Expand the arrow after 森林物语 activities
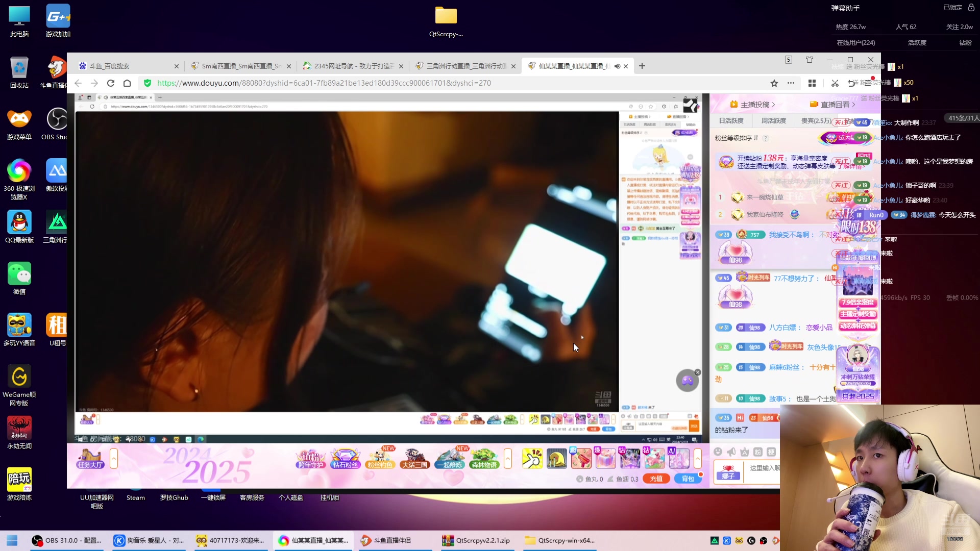The width and height of the screenshot is (980, 551). coord(508,458)
